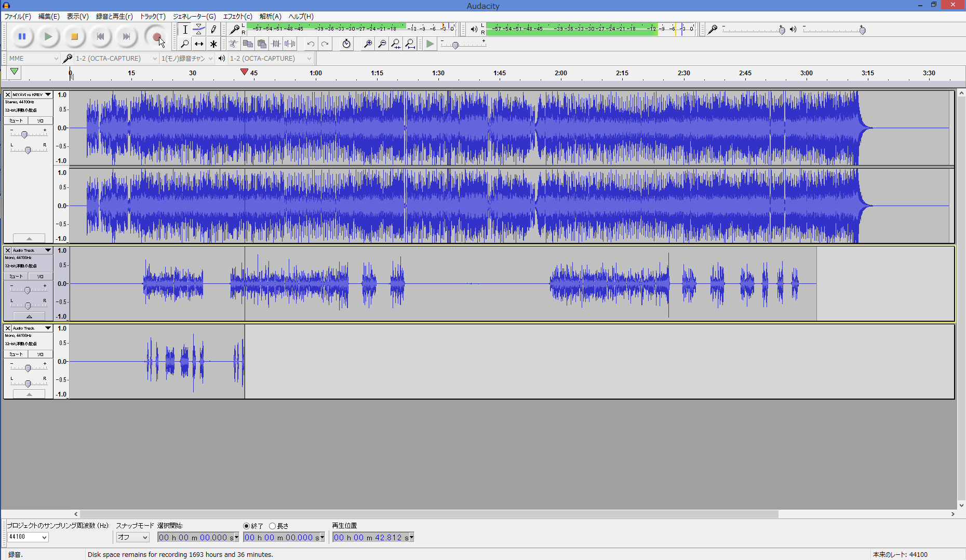The height and width of the screenshot is (560, 966).
Task: Close the bottom Audio Track
Action: coord(8,328)
